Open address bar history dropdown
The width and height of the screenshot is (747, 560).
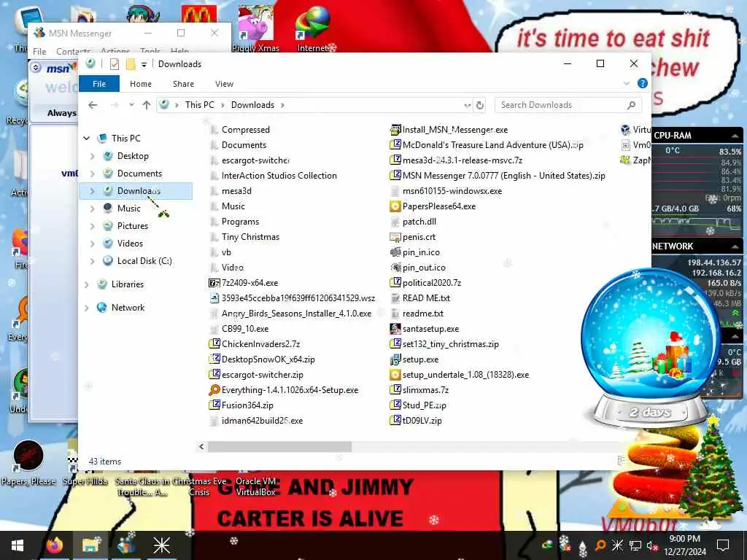click(467, 105)
